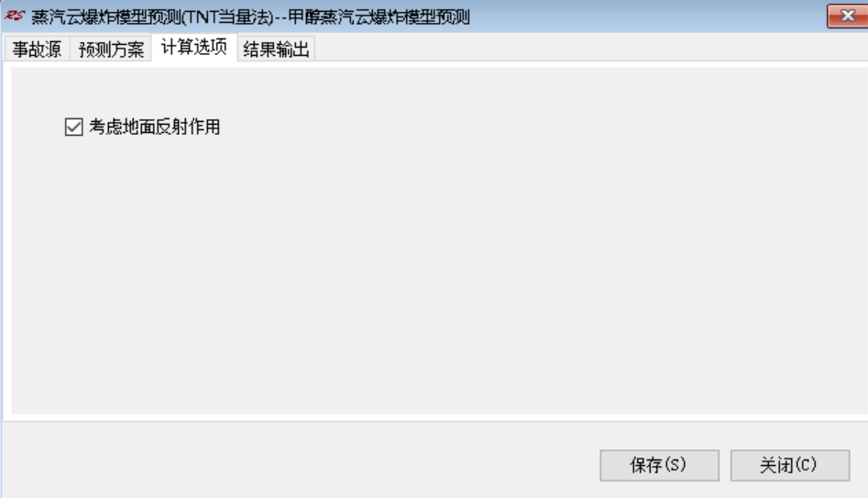Select the 计算选项 tab
868x498 pixels.
click(194, 47)
